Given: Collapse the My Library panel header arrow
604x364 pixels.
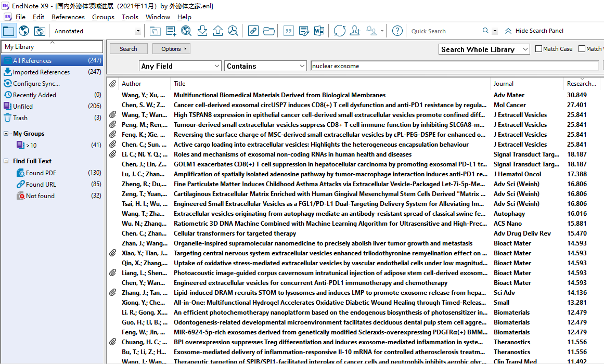Looking at the screenshot, I should [53, 42].
